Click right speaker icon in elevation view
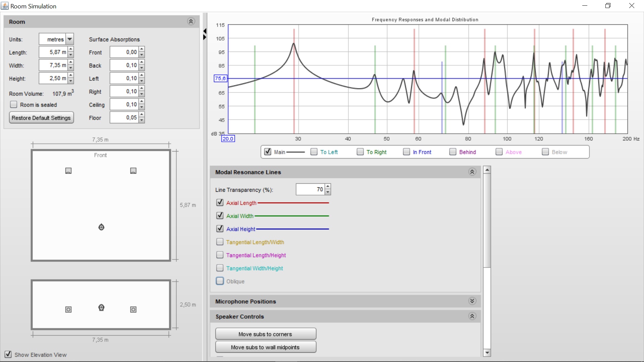The width and height of the screenshot is (644, 362). (x=133, y=309)
